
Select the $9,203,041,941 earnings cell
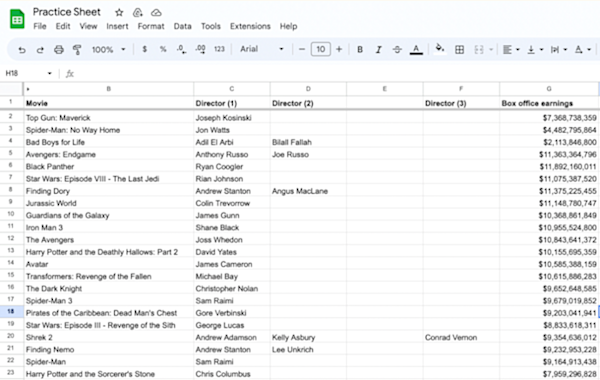tap(549, 313)
